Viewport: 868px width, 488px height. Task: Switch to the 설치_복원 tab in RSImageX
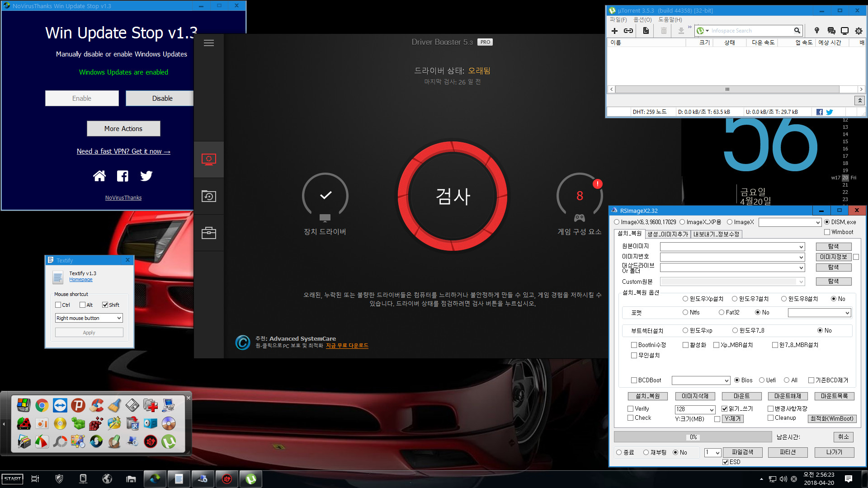[629, 234]
